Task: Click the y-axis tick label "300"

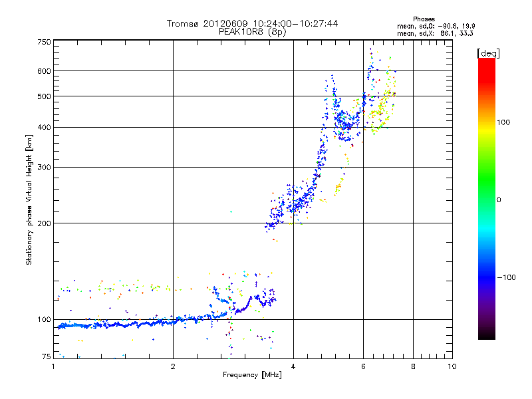Action: pos(44,168)
